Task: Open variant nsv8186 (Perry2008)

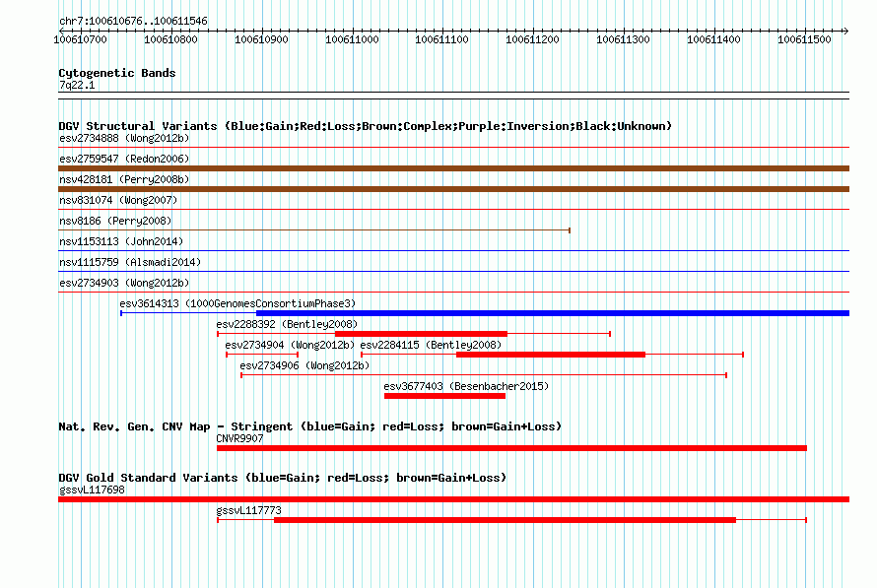Action: pyautogui.click(x=115, y=221)
